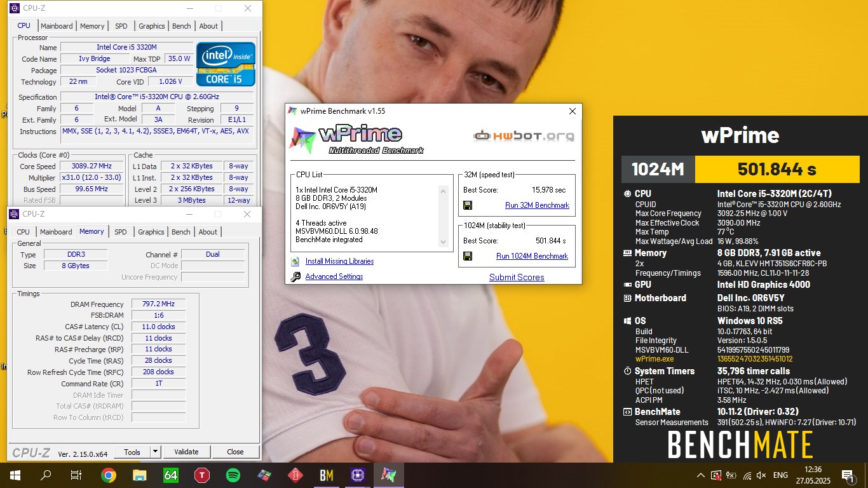This screenshot has height=488, width=868.
Task: Switch to CPU tab in lower CPU-Z window
Action: tap(24, 232)
